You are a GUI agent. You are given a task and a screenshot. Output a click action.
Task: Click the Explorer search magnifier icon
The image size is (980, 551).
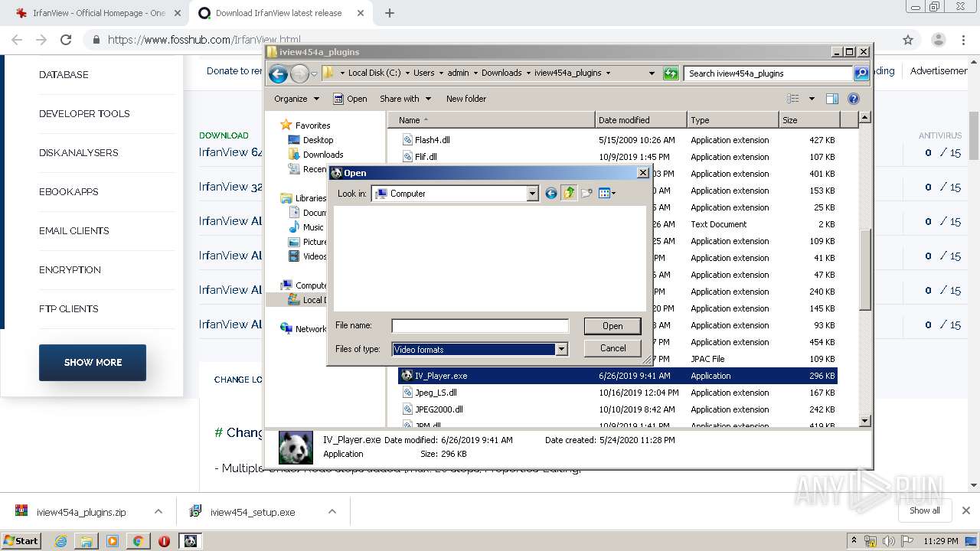[x=861, y=73]
